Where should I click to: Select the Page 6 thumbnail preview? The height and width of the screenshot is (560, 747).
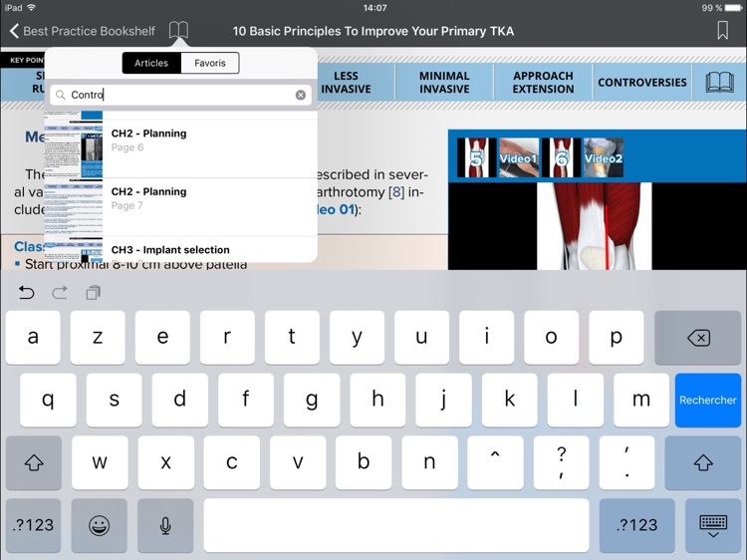(74, 148)
